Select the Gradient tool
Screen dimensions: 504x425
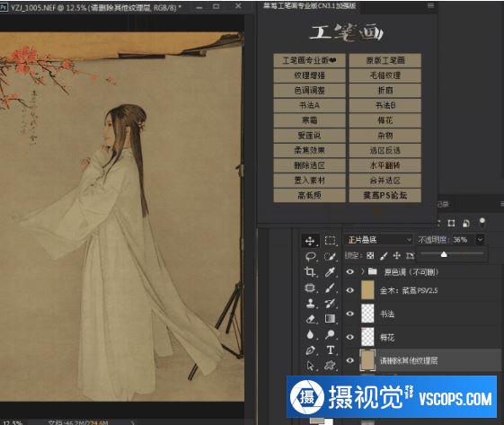tap(330, 319)
